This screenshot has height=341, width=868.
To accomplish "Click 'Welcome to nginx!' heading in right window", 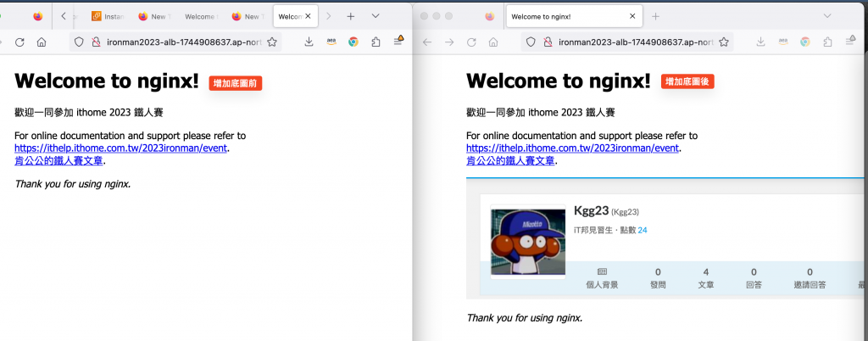I will (559, 81).
